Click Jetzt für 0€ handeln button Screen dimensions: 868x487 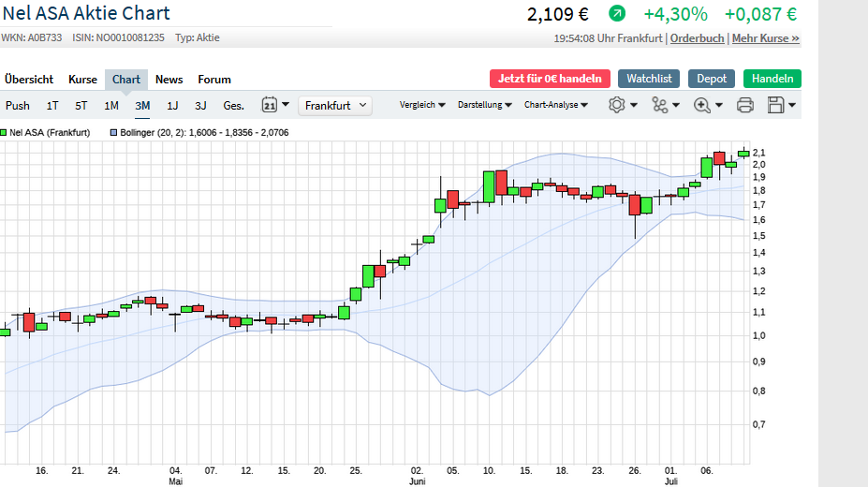coord(550,79)
